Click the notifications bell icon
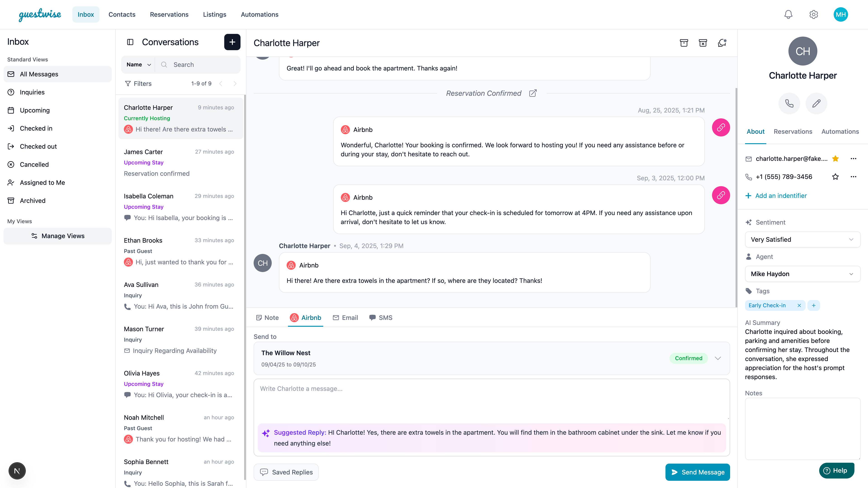 [x=788, y=14]
